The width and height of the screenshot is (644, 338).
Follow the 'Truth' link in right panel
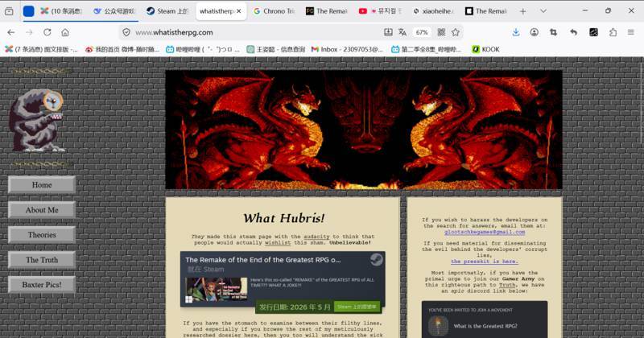(x=507, y=285)
